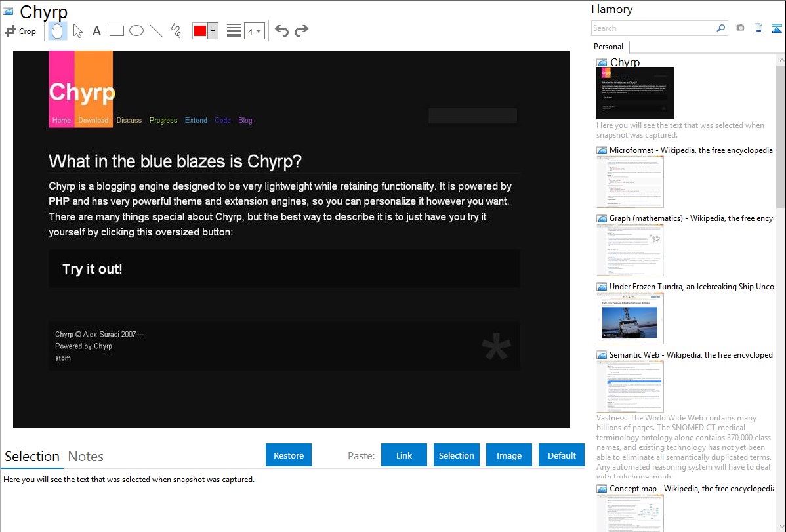786x532 pixels.
Task: Select Microformat - Wikipedia snapshot title
Action: click(691, 150)
